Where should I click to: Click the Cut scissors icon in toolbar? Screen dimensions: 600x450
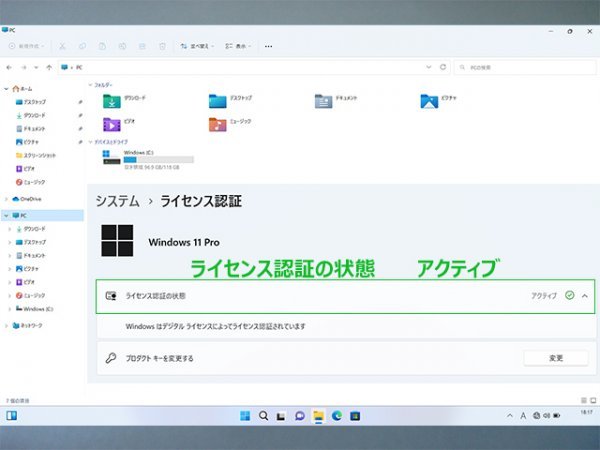click(x=62, y=46)
